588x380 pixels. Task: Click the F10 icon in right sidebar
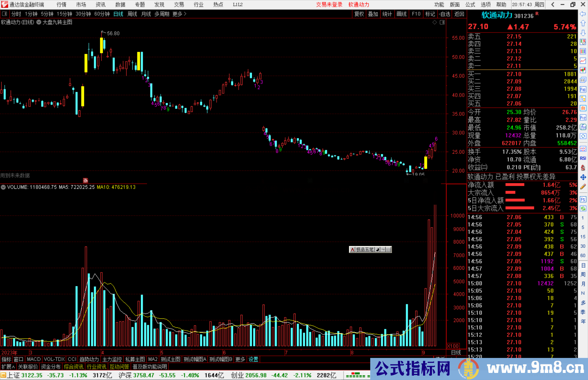click(x=583, y=89)
